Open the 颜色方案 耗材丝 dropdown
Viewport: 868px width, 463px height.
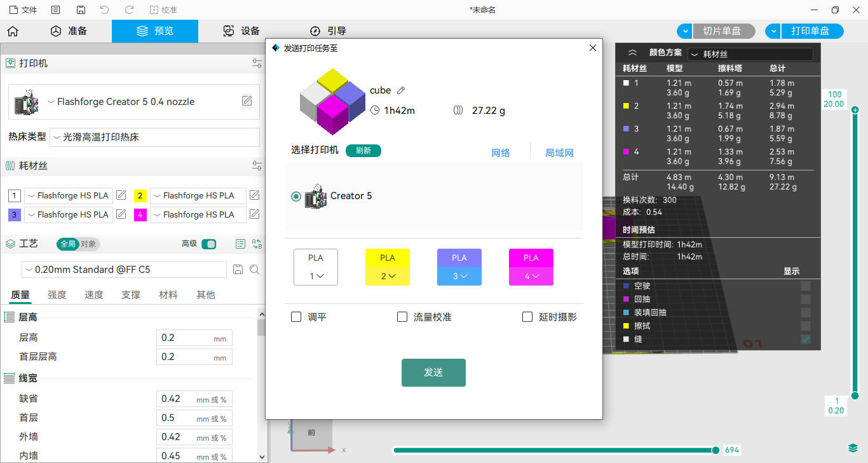coord(750,55)
